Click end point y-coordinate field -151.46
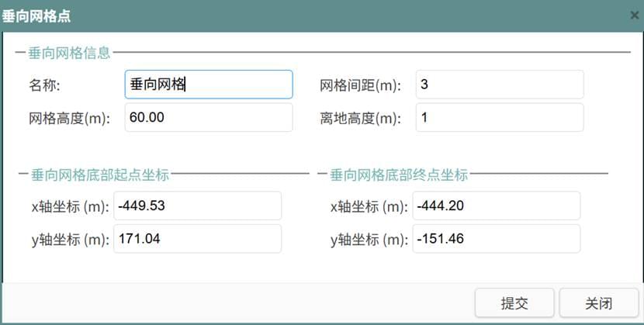Screen dimensions: 644x325 click(x=497, y=239)
